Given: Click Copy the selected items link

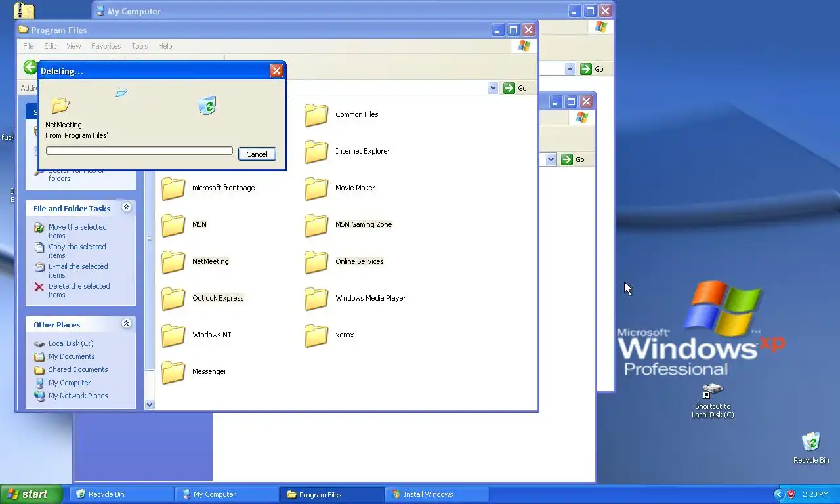Looking at the screenshot, I should (x=77, y=251).
